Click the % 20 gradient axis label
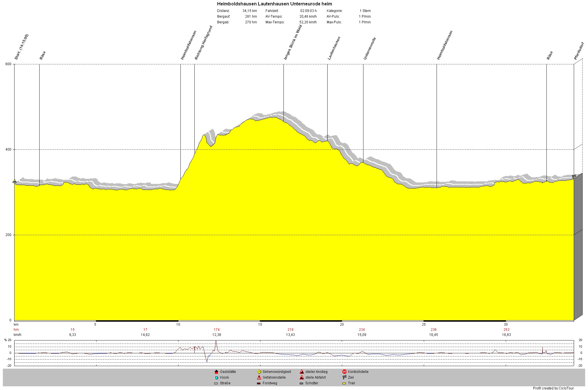 (x=8, y=340)
